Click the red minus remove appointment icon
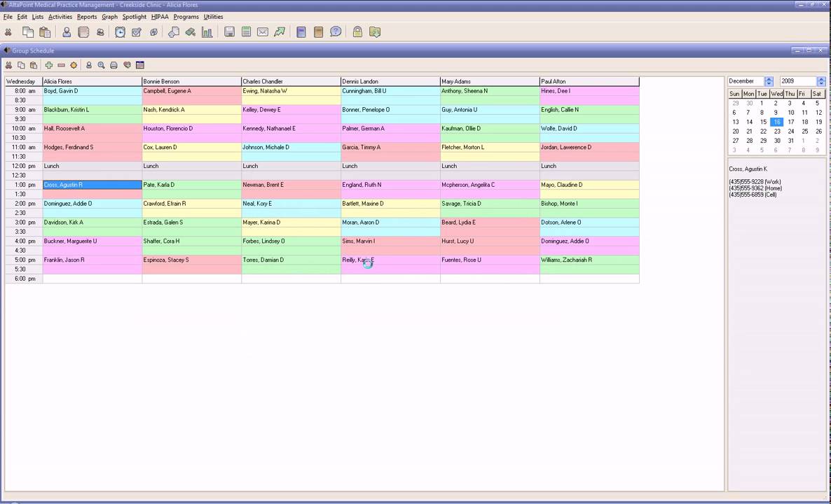 click(62, 65)
